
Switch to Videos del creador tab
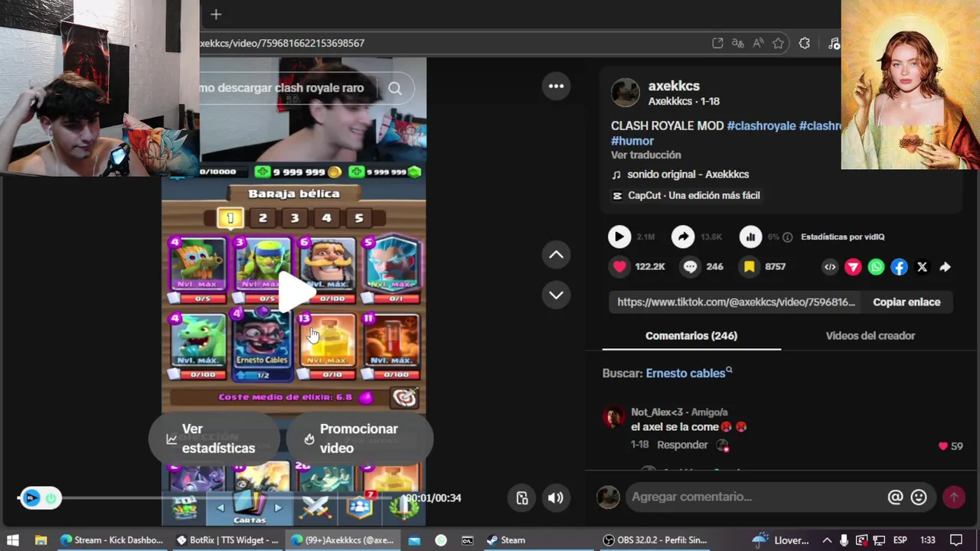[x=871, y=336]
